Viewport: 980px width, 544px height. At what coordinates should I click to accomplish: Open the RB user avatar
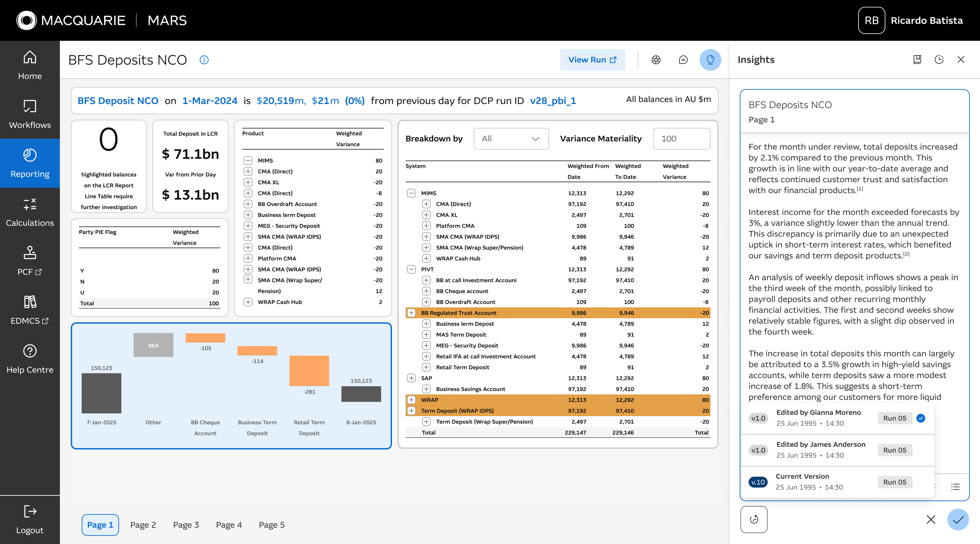pos(871,20)
